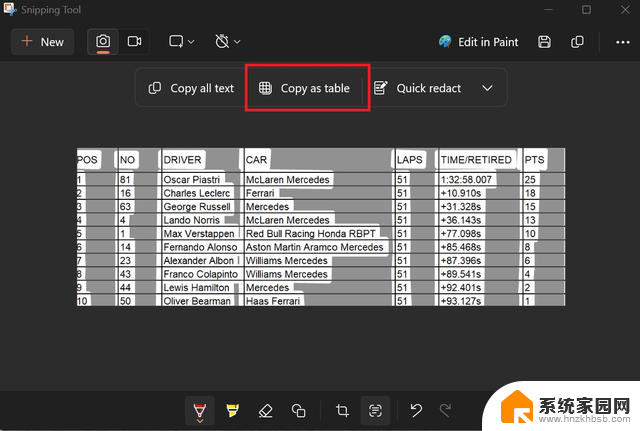This screenshot has width=640, height=431.
Task: Toggle the Text actions tool
Action: [x=375, y=410]
